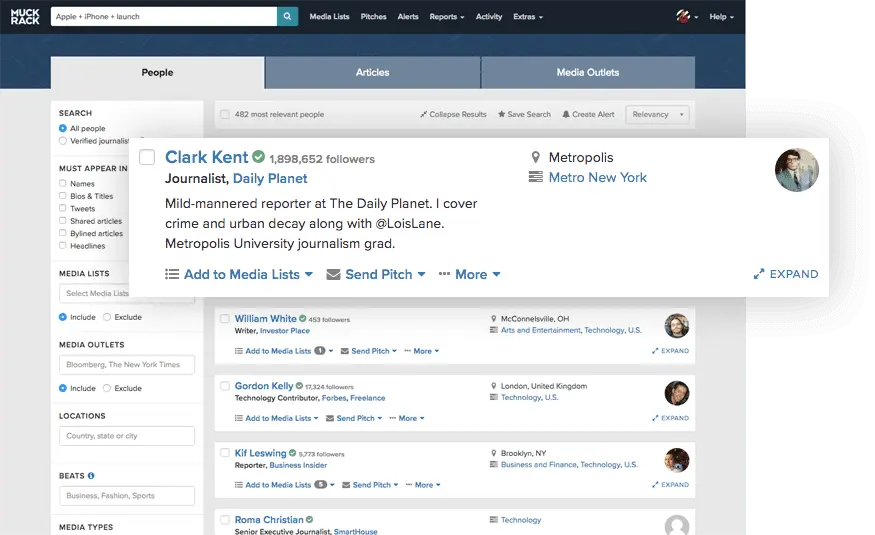
Task: Create Alert with the bell icon
Action: pyautogui.click(x=566, y=115)
